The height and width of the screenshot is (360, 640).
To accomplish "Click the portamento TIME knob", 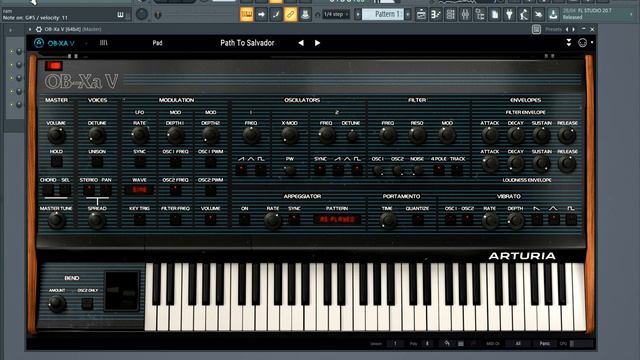I will coord(387,220).
